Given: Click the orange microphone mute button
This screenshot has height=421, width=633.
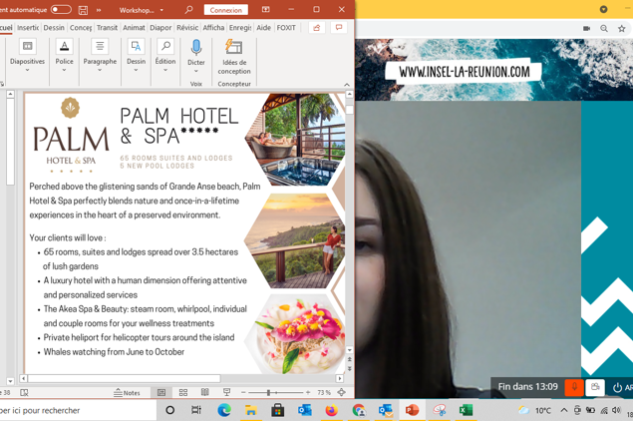Looking at the screenshot, I should coord(574,387).
